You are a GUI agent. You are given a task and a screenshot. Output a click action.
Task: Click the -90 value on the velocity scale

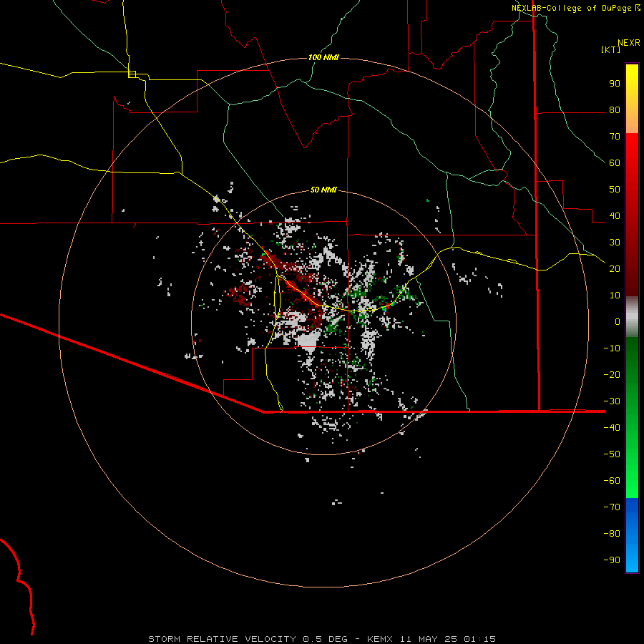tap(612, 560)
